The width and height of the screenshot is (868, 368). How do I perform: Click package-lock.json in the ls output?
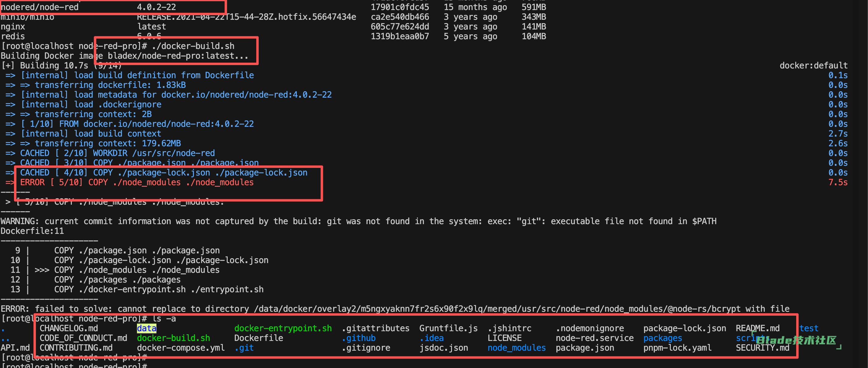click(684, 328)
